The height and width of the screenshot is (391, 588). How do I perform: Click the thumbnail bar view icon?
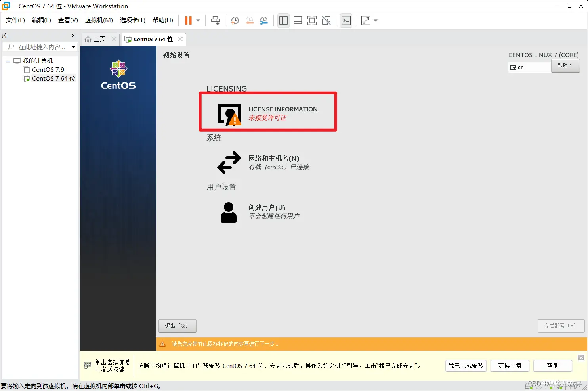pyautogui.click(x=298, y=21)
